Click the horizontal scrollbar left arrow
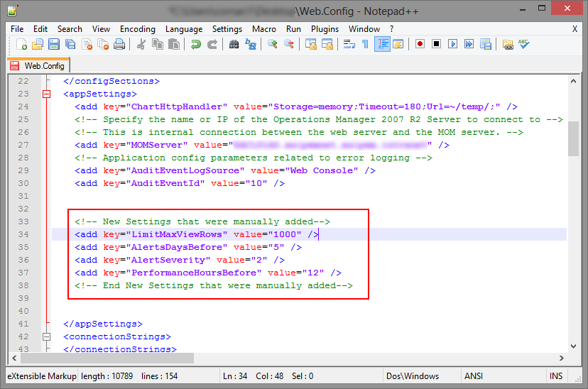Image resolution: width=588 pixels, height=389 pixels. click(14, 358)
